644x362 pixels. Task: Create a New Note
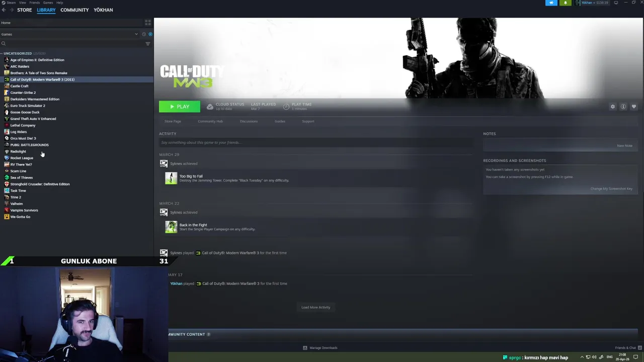point(624,146)
